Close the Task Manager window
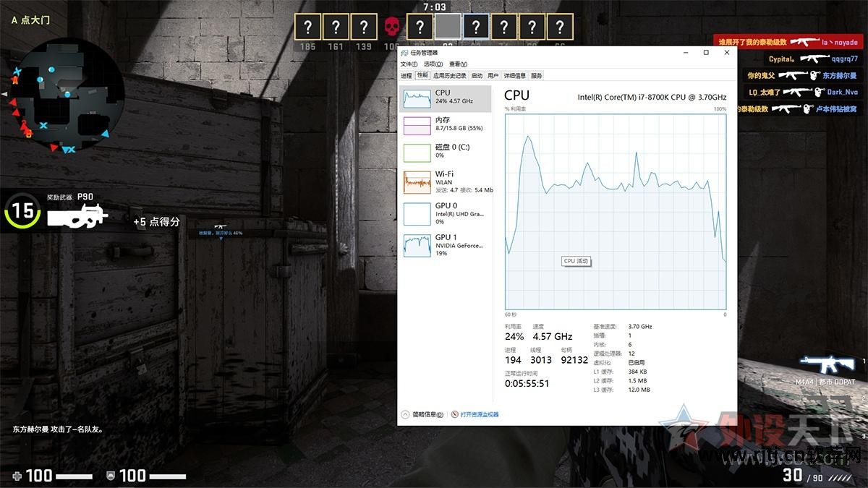Viewport: 868px width, 488px height. (726, 53)
